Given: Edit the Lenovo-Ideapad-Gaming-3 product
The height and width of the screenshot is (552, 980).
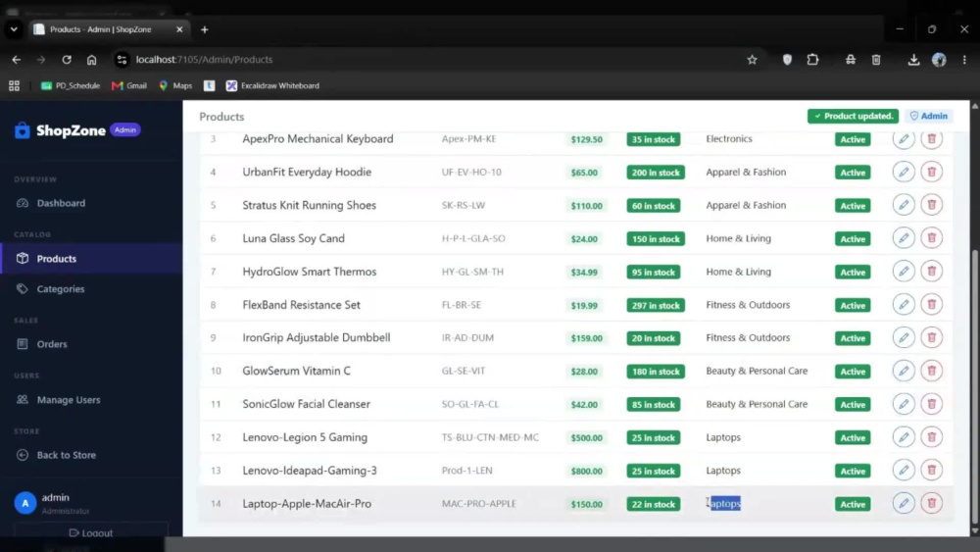Looking at the screenshot, I should coord(904,470).
